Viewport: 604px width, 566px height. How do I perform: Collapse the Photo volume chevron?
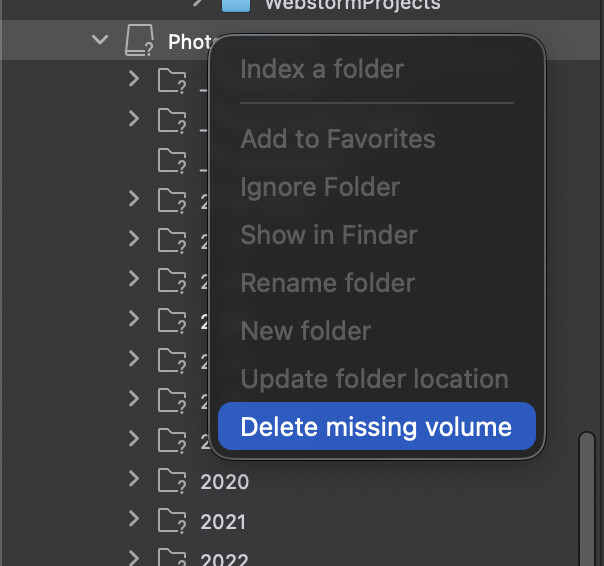click(x=100, y=40)
